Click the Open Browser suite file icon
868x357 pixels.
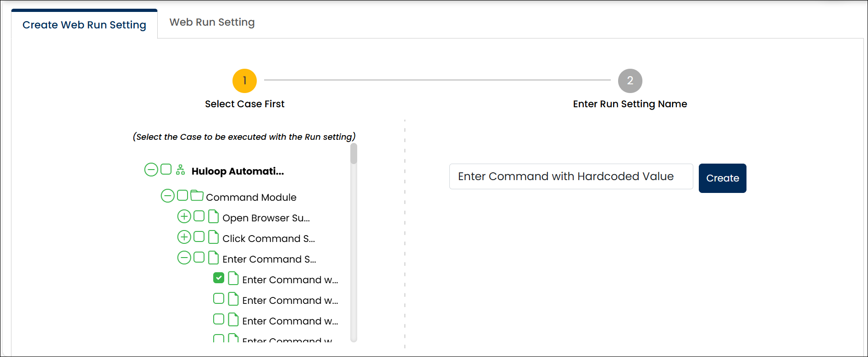tap(213, 216)
